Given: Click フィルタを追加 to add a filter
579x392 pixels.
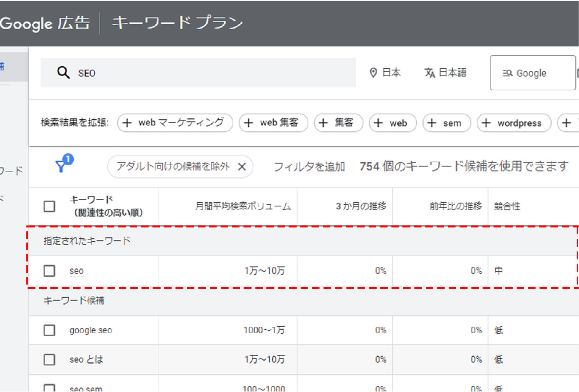Looking at the screenshot, I should click(309, 167).
